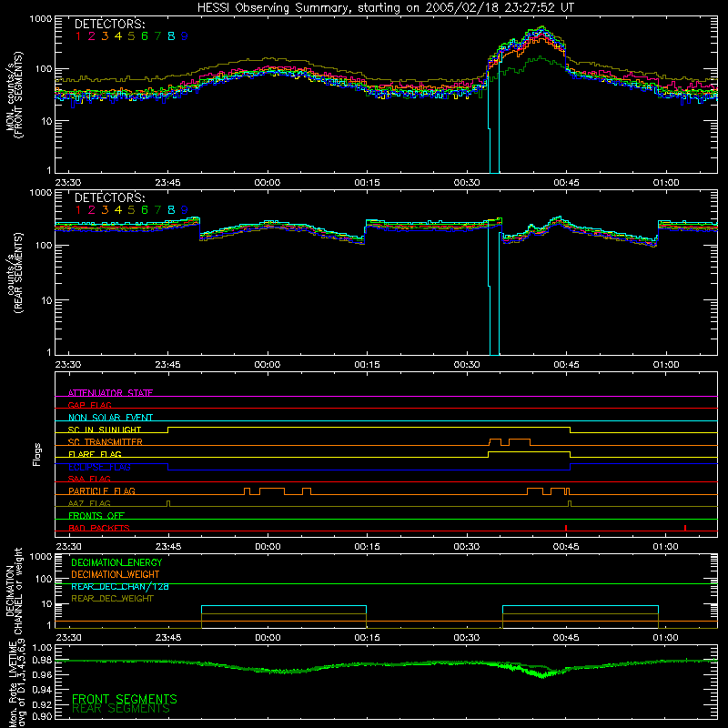Click ECLIPSE_FLAG rising step near 00:45

pos(571,467)
